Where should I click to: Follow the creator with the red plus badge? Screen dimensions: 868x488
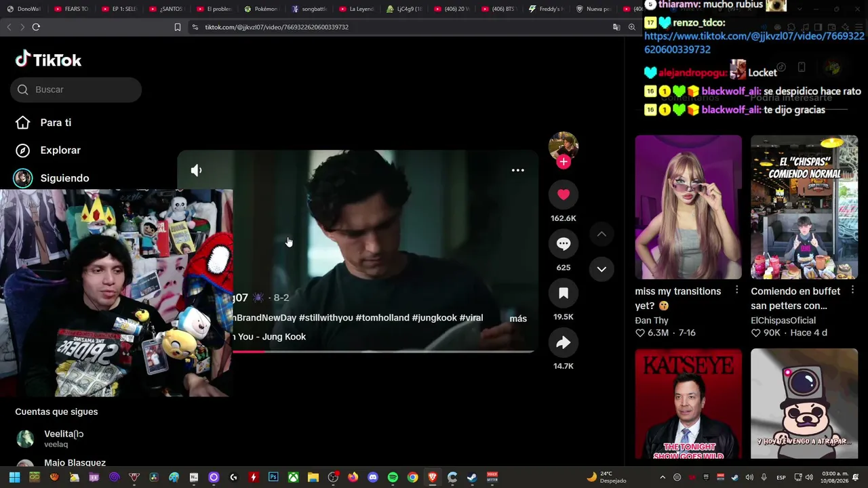click(564, 162)
